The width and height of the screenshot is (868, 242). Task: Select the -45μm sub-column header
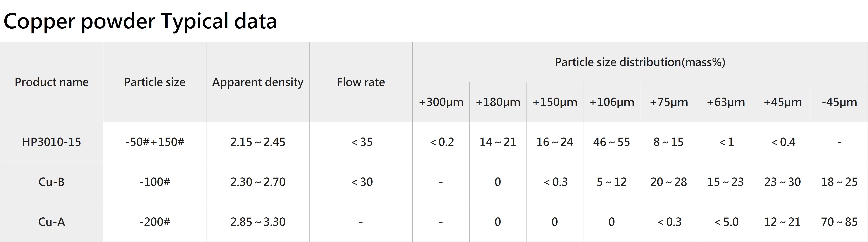coord(839,102)
